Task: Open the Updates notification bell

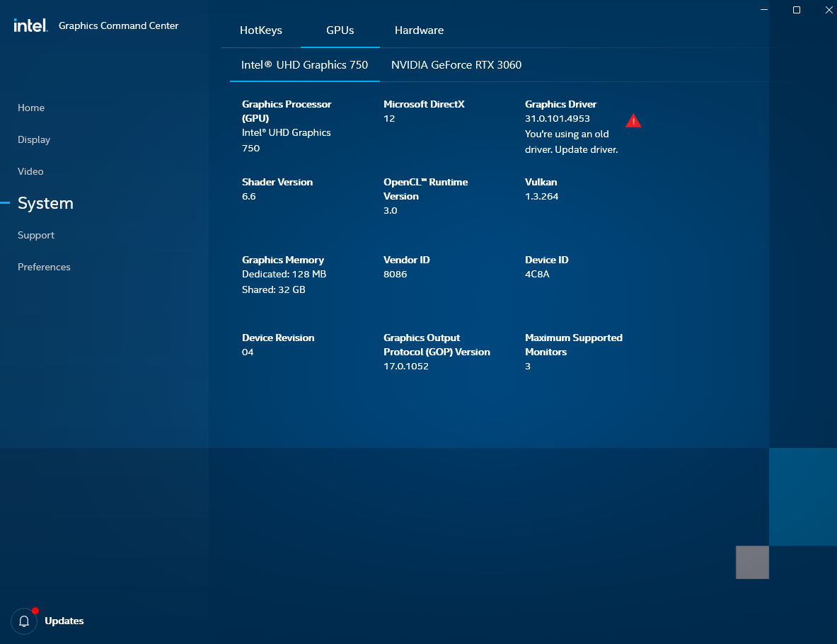Action: 23,621
